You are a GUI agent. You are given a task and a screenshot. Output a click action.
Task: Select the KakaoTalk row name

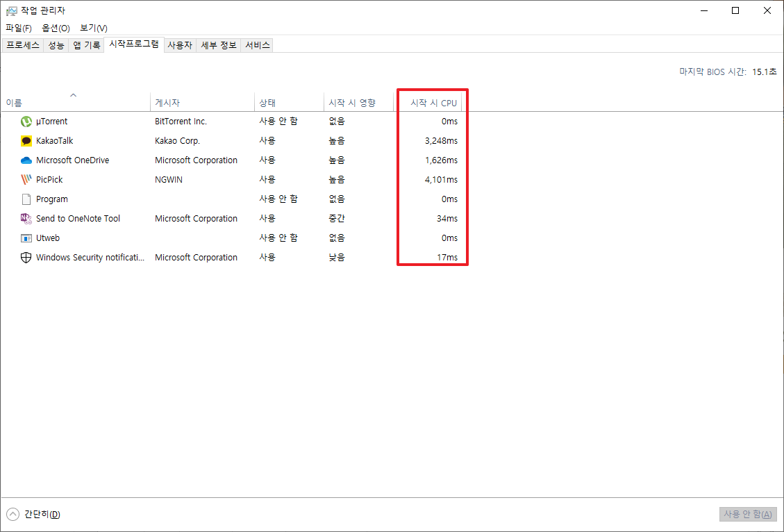point(54,141)
